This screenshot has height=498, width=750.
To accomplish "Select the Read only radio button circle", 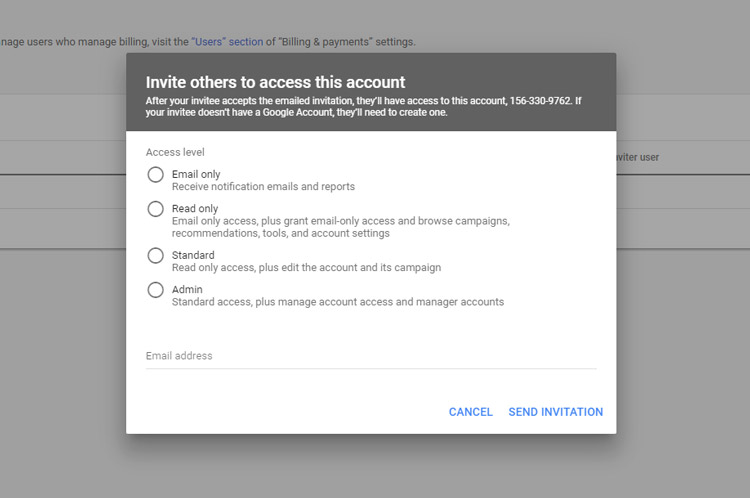I will [x=155, y=209].
